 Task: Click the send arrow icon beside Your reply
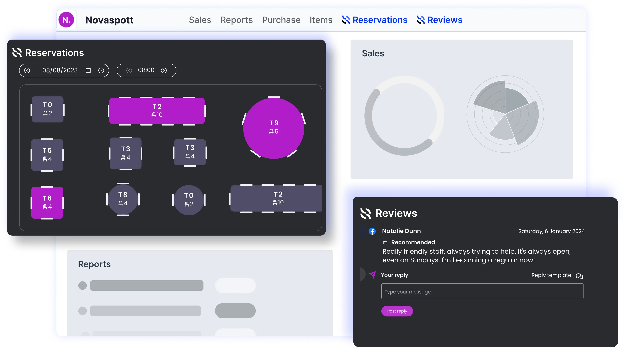click(372, 275)
